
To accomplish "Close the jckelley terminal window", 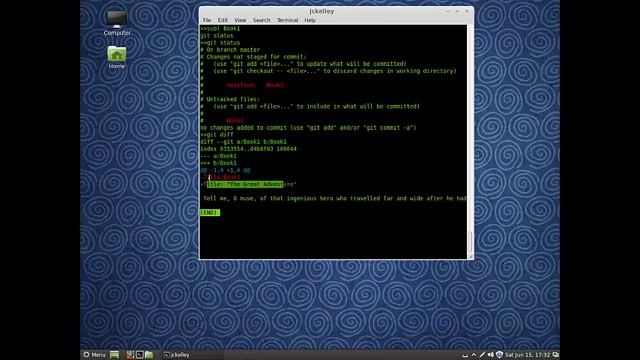I will [x=467, y=11].
